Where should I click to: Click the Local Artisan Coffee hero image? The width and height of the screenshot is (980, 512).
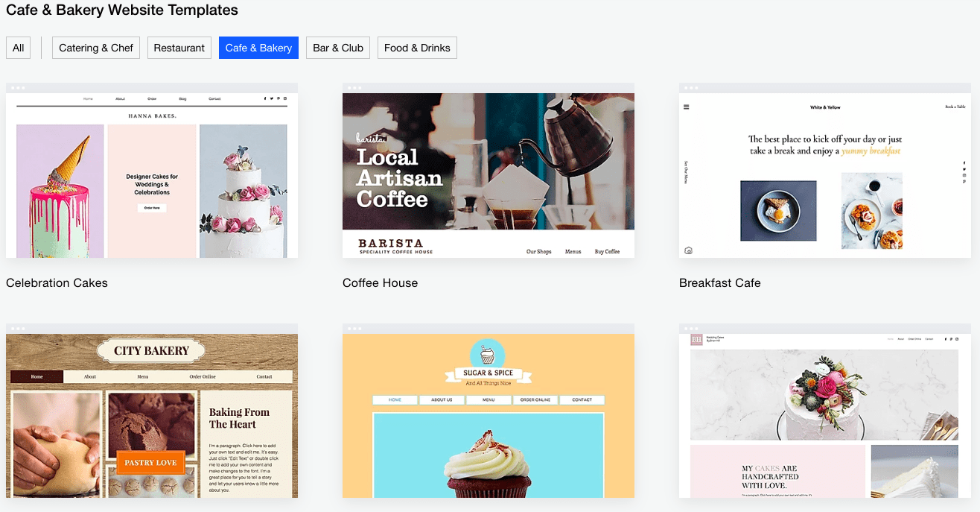489,161
